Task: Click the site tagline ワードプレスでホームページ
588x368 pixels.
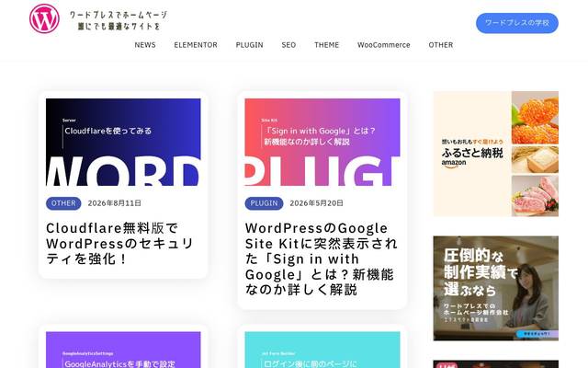Action: (x=119, y=15)
